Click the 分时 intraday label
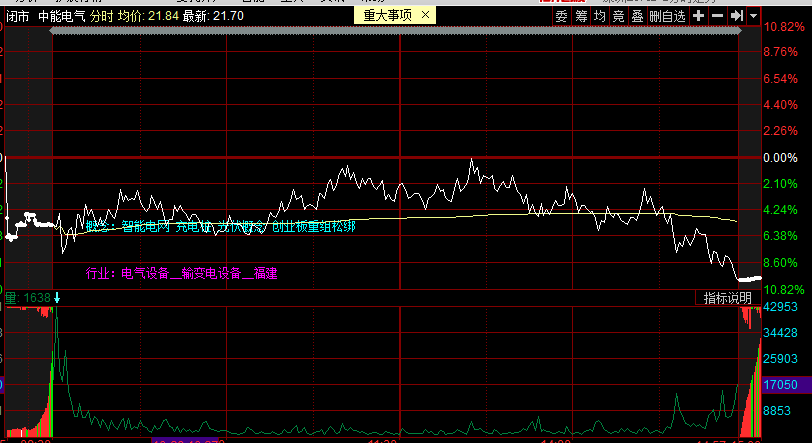Screen dimensions: 812x443 102,16
